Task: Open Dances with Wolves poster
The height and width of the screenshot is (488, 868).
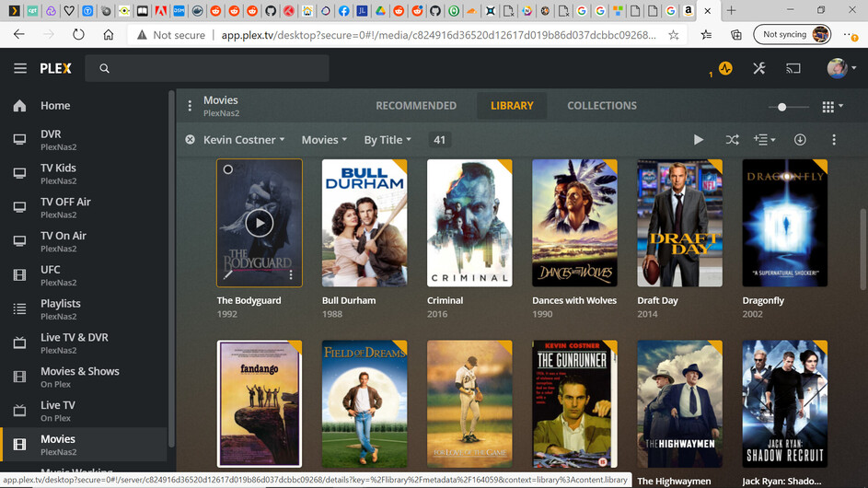Action: point(574,223)
